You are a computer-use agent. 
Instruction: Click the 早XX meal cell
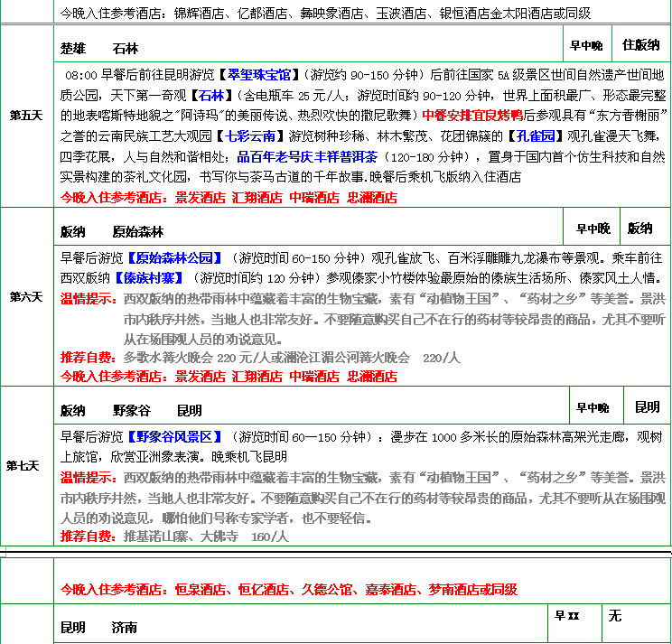[566, 616]
